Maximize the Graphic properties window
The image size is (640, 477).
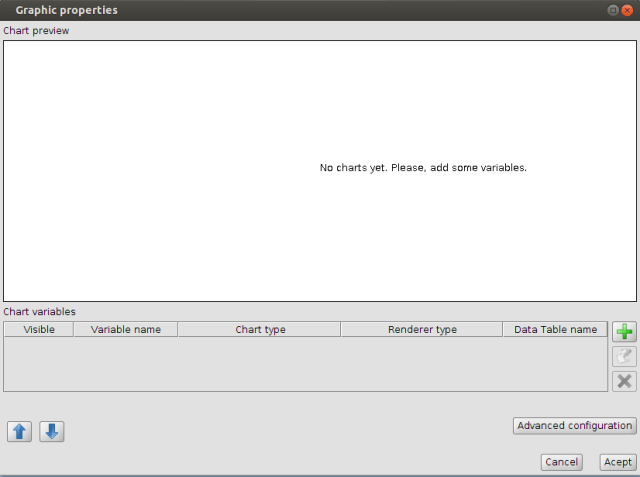611,10
